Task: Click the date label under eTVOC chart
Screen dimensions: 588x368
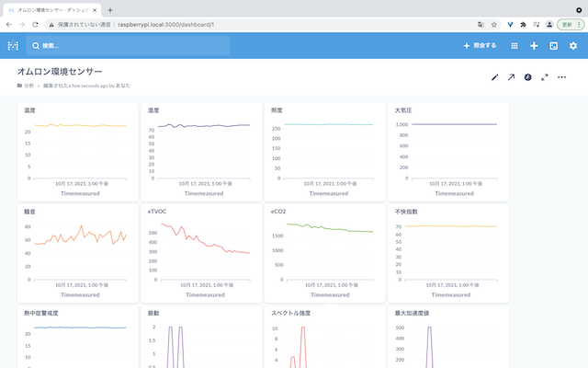Action: click(207, 285)
